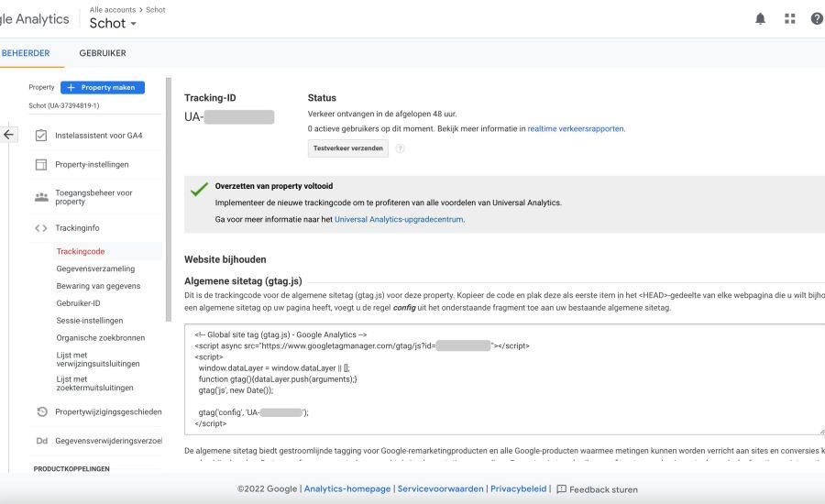Click the help question mark icon in header
Screen dimensions: 825x504
click(817, 18)
